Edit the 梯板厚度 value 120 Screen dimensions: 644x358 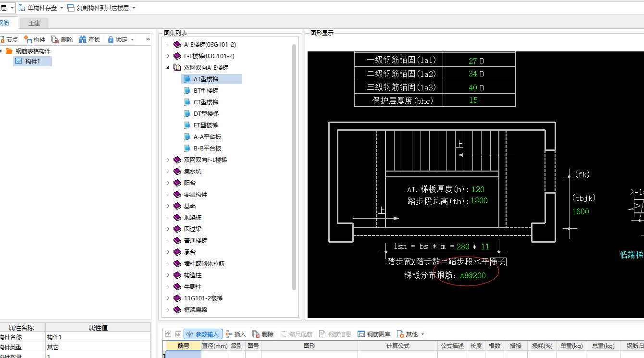(478, 189)
